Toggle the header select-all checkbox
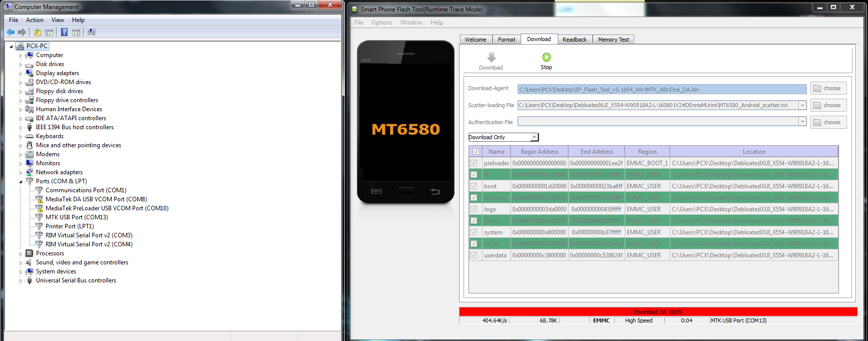Screen dimensions: 868x341 (x=476, y=152)
